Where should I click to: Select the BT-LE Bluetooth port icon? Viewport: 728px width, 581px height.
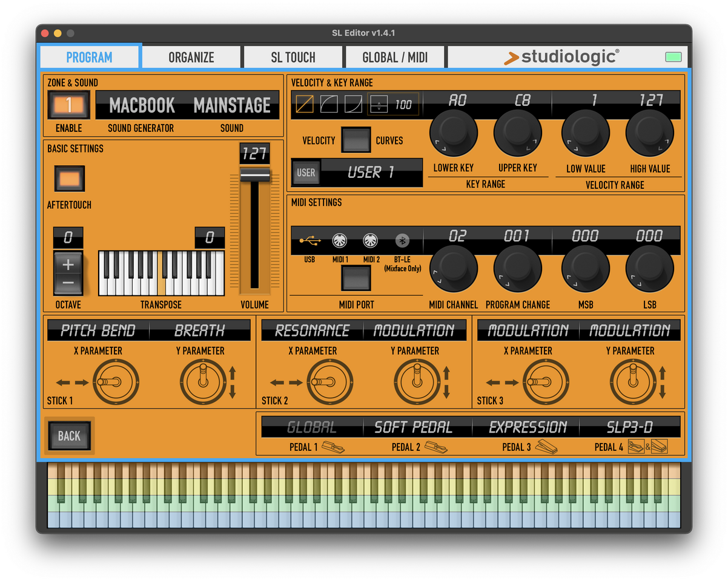click(x=402, y=241)
